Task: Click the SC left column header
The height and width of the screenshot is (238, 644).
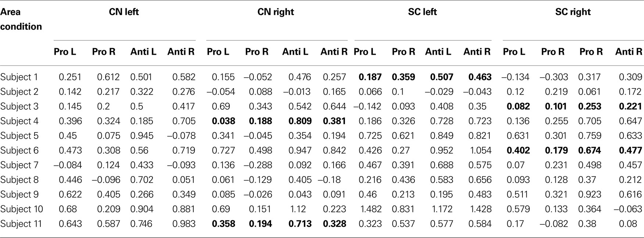Action: coord(422,12)
